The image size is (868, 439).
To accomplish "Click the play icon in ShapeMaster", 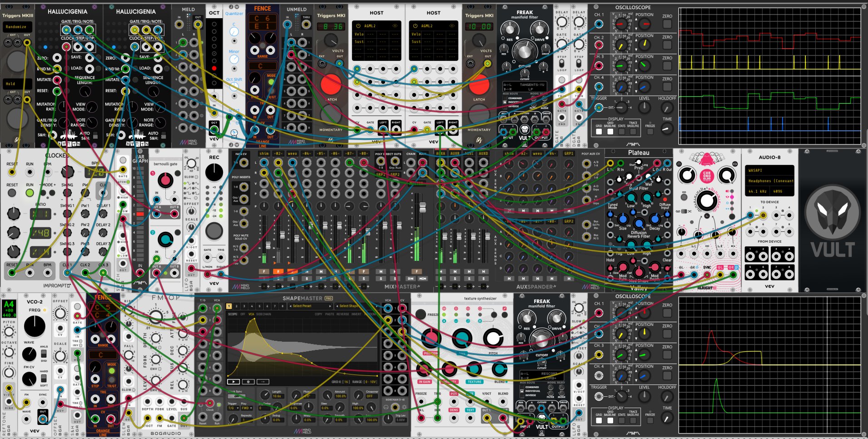I will [233, 382].
